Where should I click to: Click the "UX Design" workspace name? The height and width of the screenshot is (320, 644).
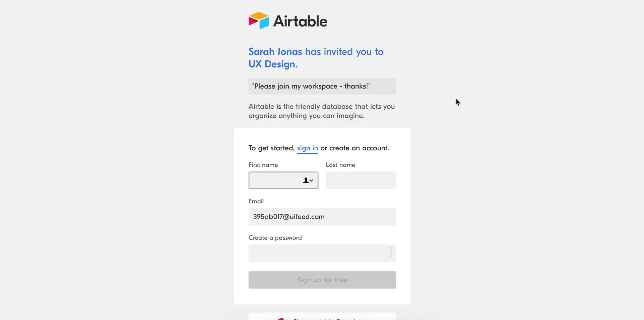point(272,64)
